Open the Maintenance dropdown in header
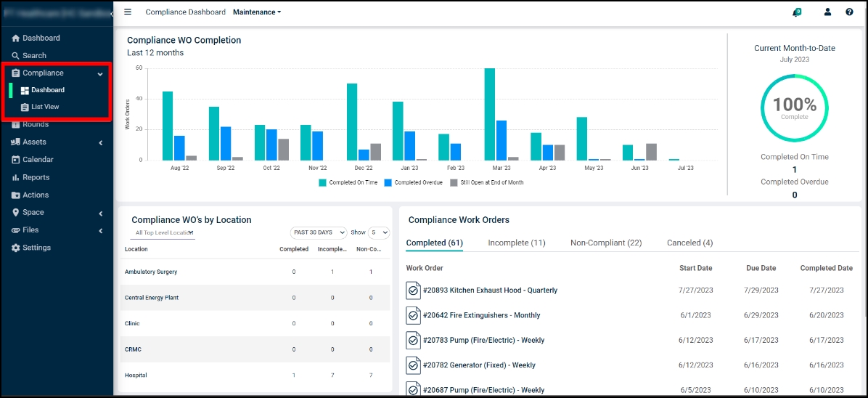 click(x=257, y=12)
